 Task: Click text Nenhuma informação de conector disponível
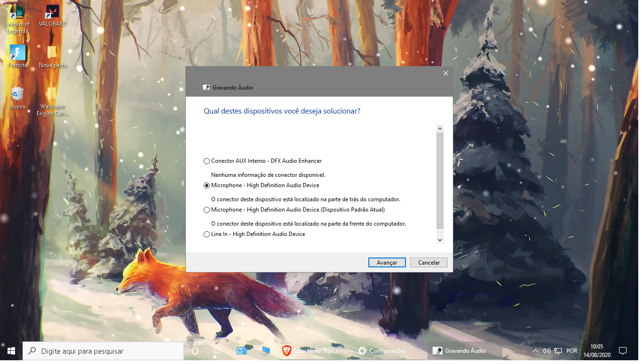click(268, 175)
